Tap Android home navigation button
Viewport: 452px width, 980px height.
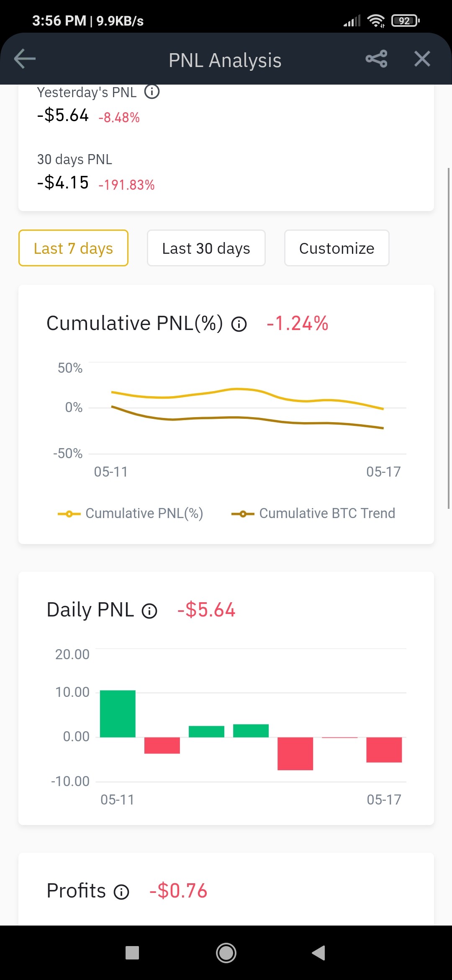pos(226,953)
